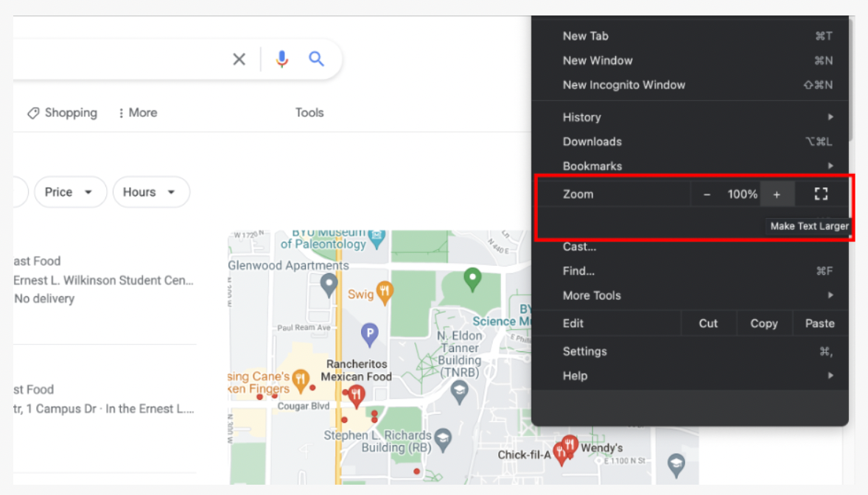Click the Raising Cane's orange restaurant pin
The width and height of the screenshot is (868, 495).
tap(301, 380)
